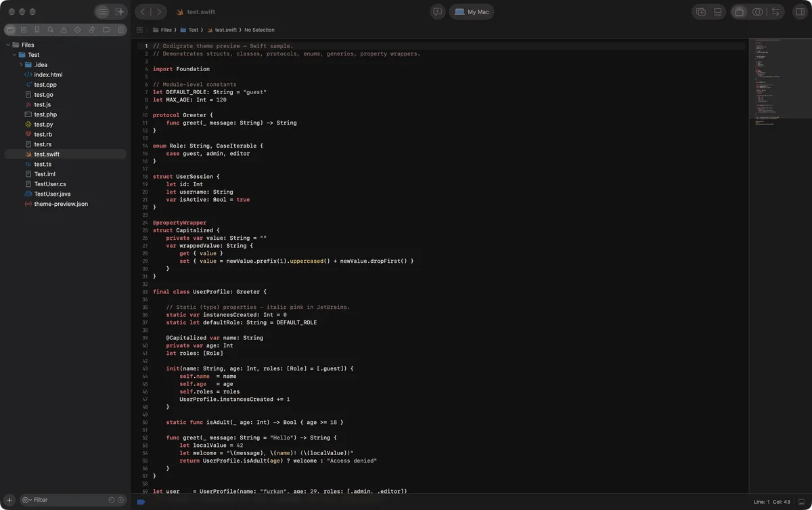Click line number 33 in the gutter
This screenshot has height=510, width=812.
pos(145,292)
